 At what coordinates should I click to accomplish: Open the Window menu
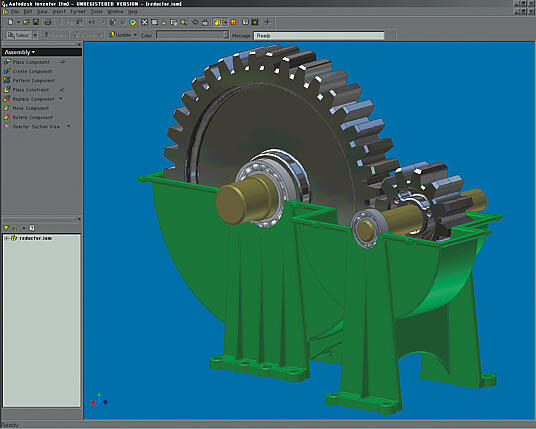tap(115, 12)
